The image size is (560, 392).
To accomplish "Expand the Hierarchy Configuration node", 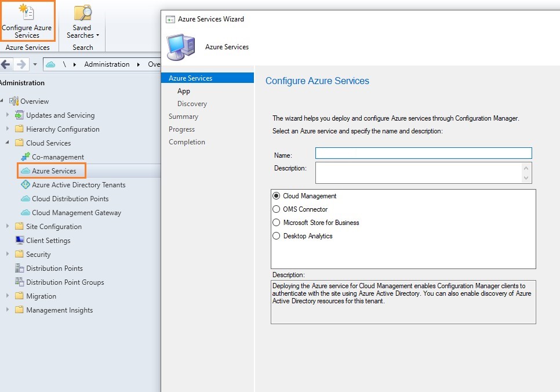I will [8, 129].
